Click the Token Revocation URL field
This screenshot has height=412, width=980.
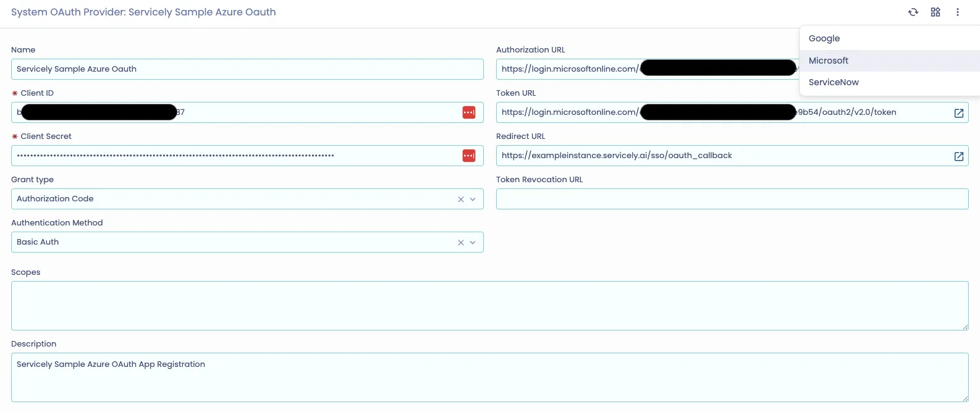tap(732, 199)
